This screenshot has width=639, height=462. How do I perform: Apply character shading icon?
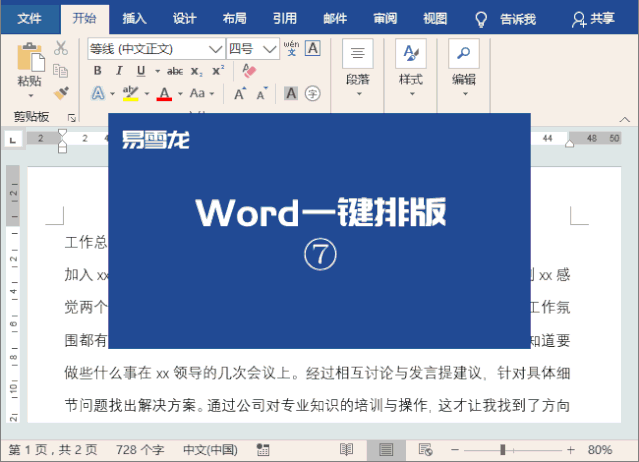pos(291,94)
